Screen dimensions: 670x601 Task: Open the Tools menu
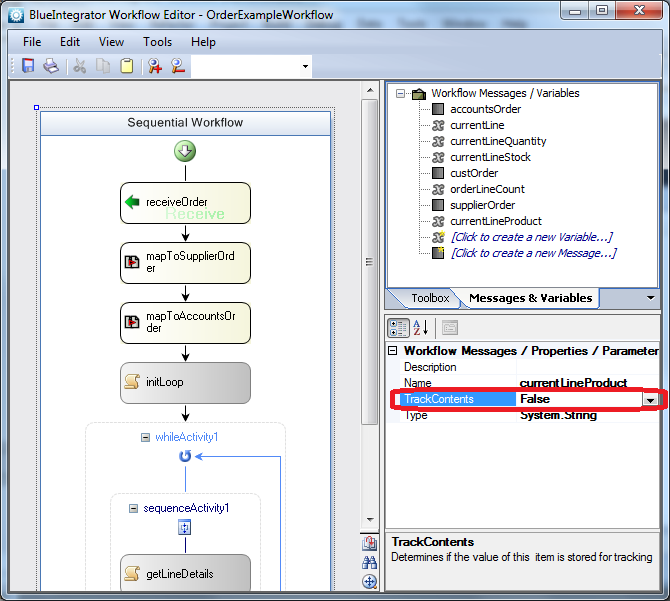tap(157, 42)
